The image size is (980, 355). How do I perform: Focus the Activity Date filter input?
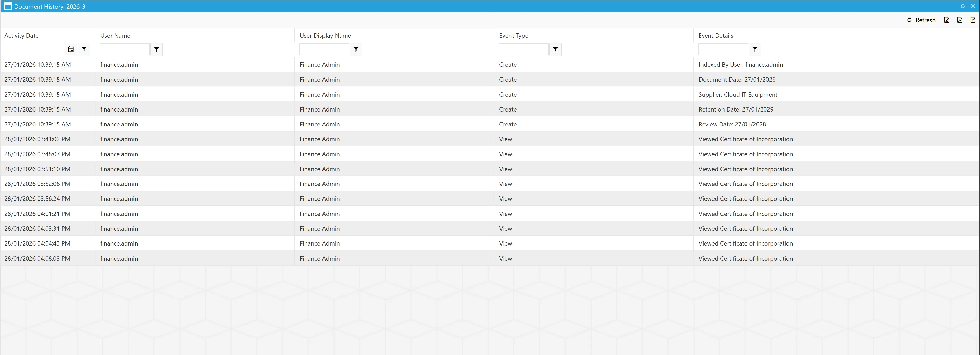click(x=35, y=49)
